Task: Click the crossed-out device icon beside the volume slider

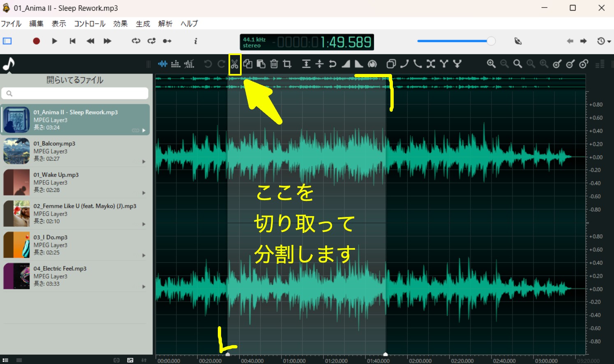Action: (518, 41)
